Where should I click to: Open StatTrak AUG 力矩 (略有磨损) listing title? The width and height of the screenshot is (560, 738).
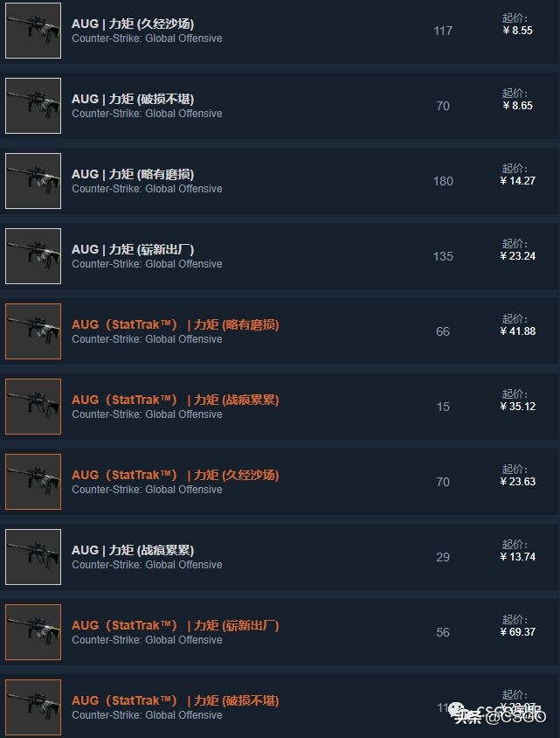(x=176, y=324)
